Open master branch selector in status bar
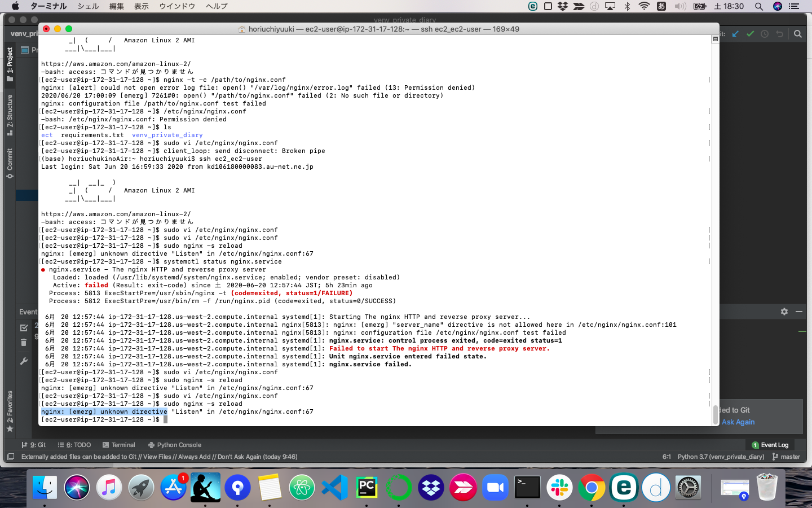The image size is (812, 508). [x=786, y=457]
